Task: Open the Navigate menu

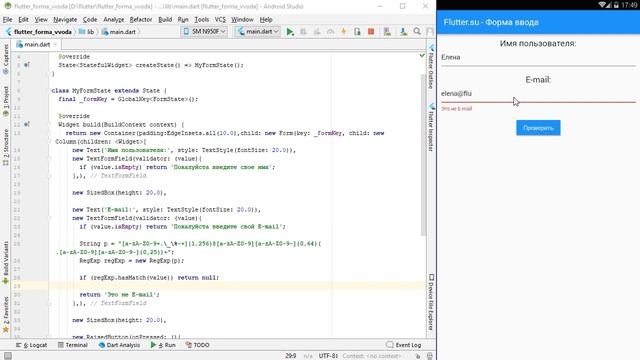Action: coord(65,19)
